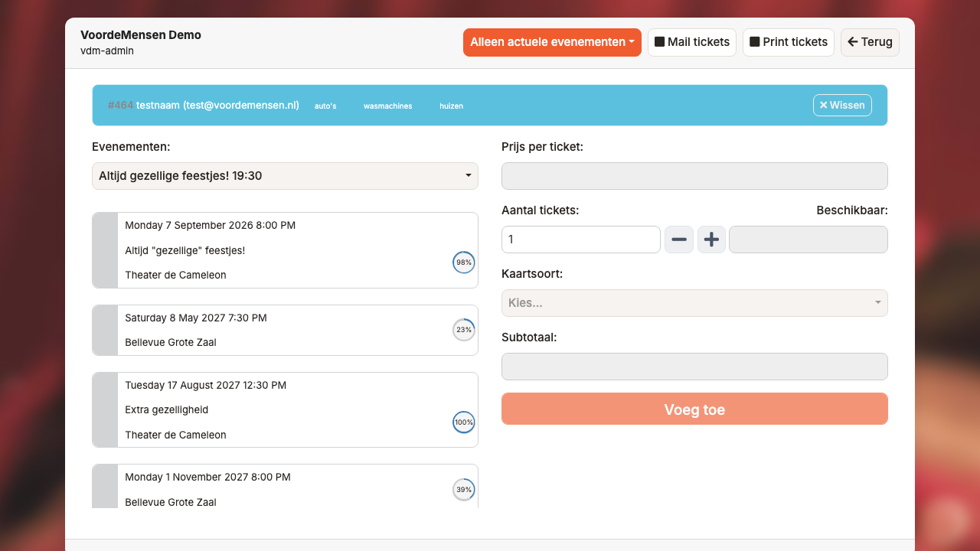Image resolution: width=980 pixels, height=551 pixels.
Task: Click customer "testnaam (test@voordemensen.nl)"
Action: click(217, 105)
